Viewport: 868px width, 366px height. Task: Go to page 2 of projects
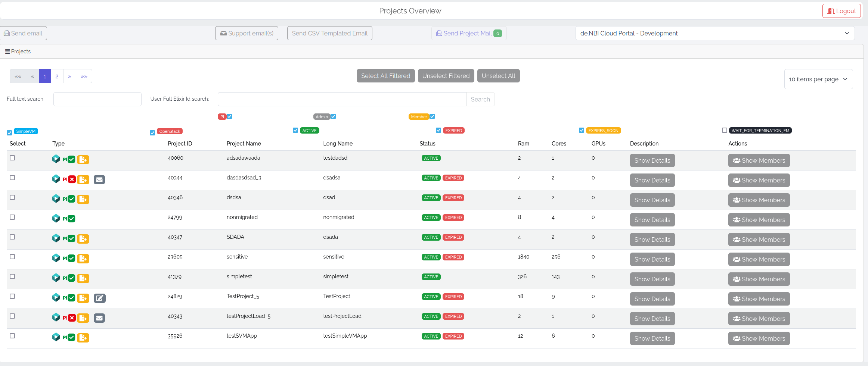pos(57,76)
